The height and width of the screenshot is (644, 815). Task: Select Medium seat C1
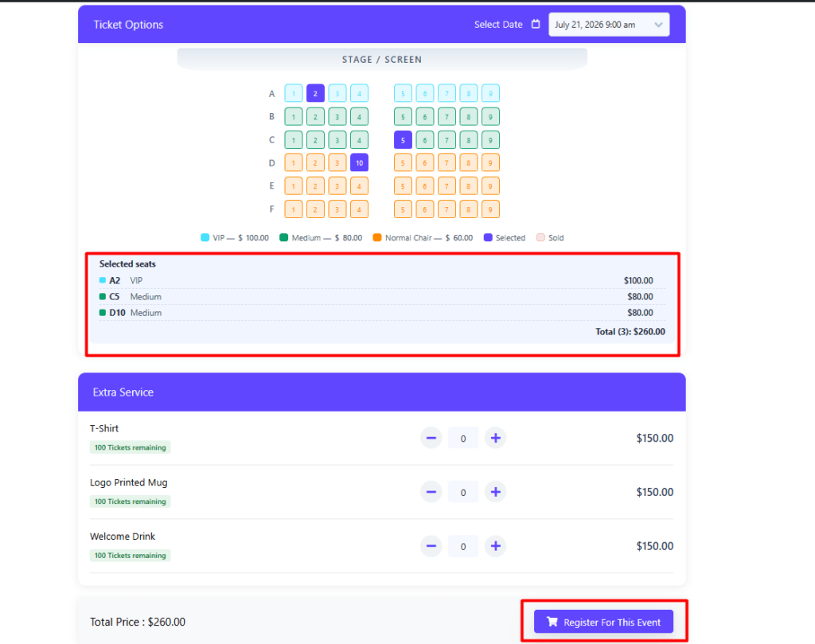click(294, 140)
